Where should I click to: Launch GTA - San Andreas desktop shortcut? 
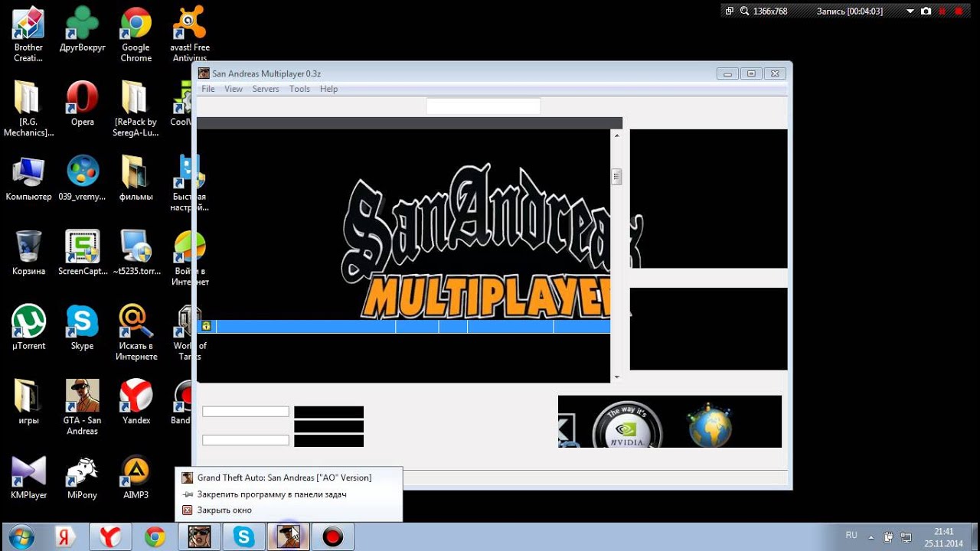click(x=82, y=407)
